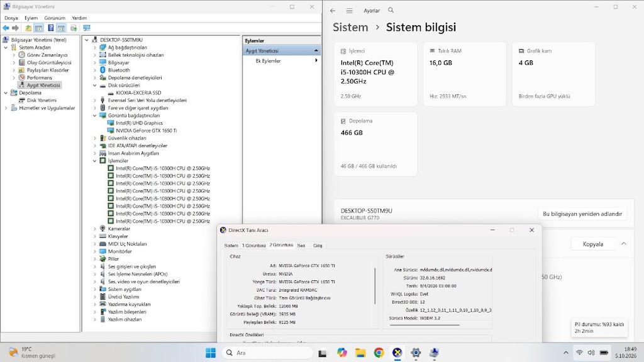Switch to the Ses tab in DirectX

point(301,246)
